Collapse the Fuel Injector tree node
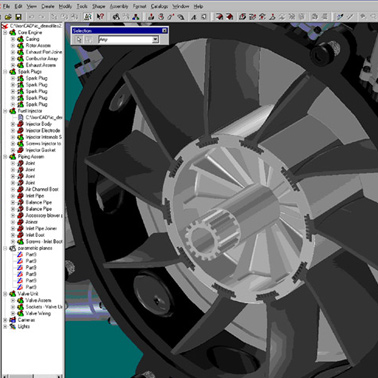Viewport: 378px width, 378px height. click(x=5, y=111)
